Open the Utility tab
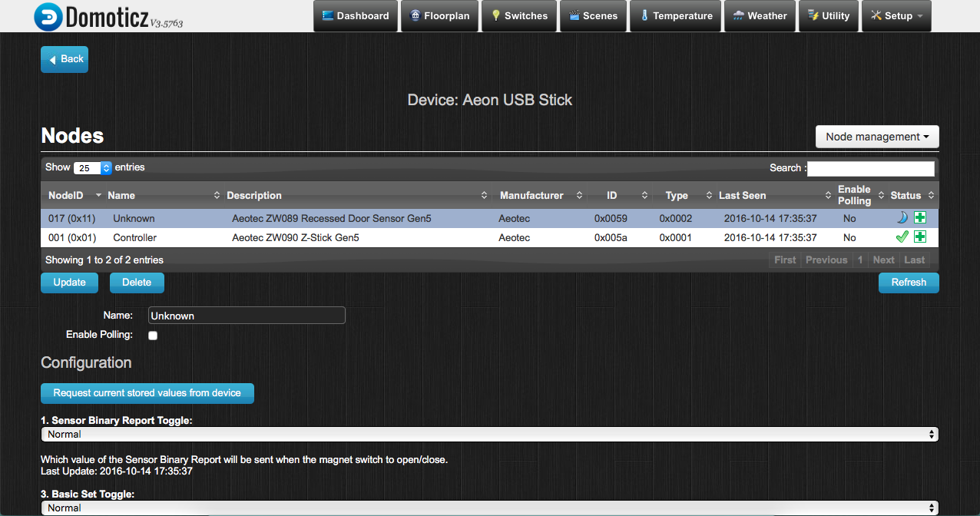Screen dimensions: 980x516 [829, 15]
